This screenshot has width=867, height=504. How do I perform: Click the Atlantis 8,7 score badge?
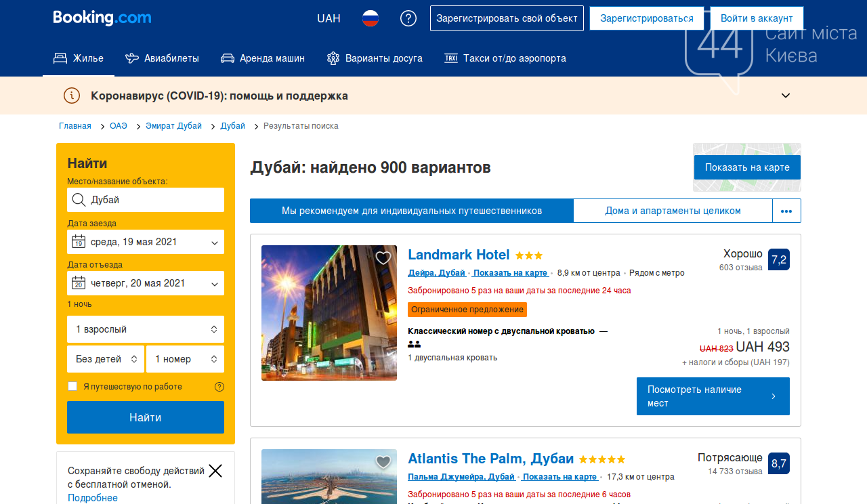pos(779,463)
